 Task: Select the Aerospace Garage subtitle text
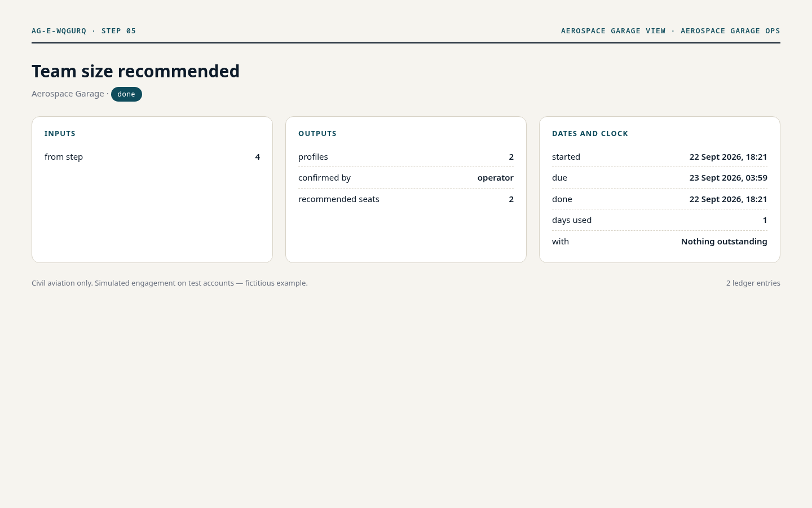(x=68, y=94)
